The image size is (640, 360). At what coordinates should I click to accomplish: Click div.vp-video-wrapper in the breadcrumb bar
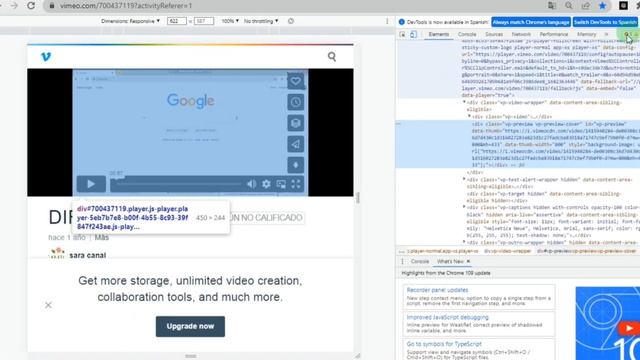tap(508, 251)
